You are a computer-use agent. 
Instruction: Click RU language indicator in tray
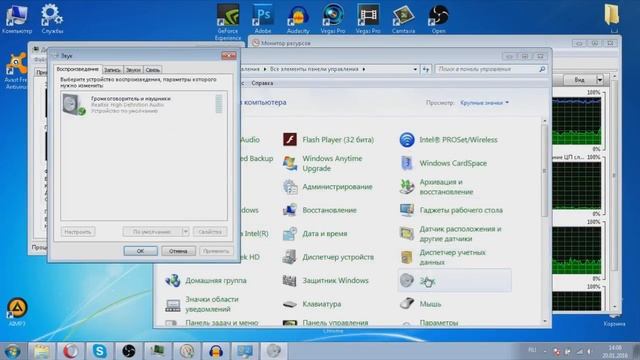coord(532,350)
